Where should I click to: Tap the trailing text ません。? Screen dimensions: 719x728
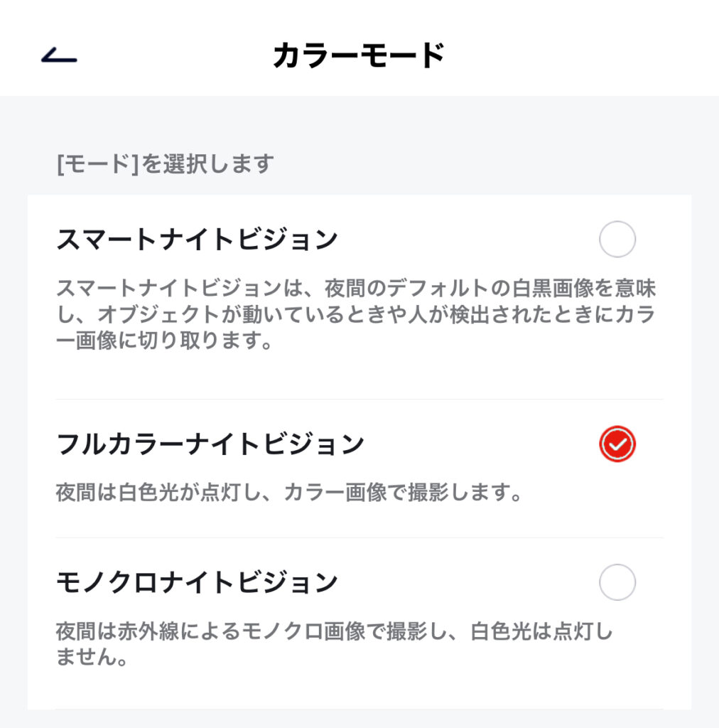[92, 657]
